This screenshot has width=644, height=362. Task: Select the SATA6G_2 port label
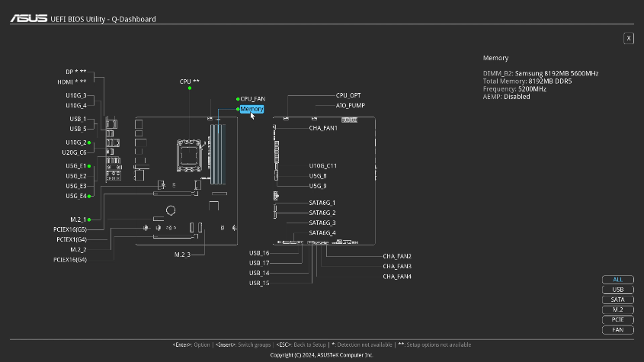point(322,213)
